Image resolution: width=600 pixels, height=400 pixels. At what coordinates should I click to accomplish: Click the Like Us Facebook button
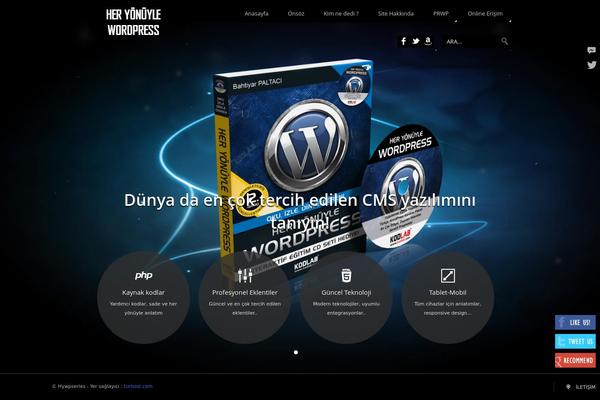(575, 322)
